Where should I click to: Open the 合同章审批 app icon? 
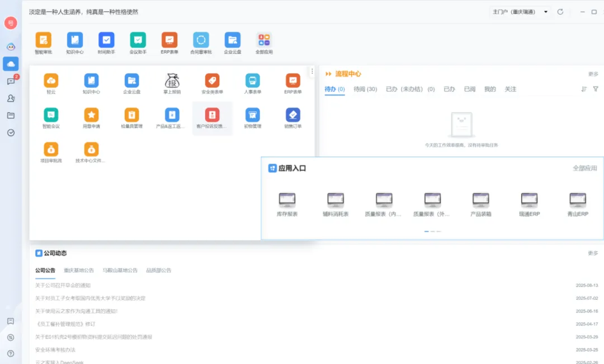201,40
